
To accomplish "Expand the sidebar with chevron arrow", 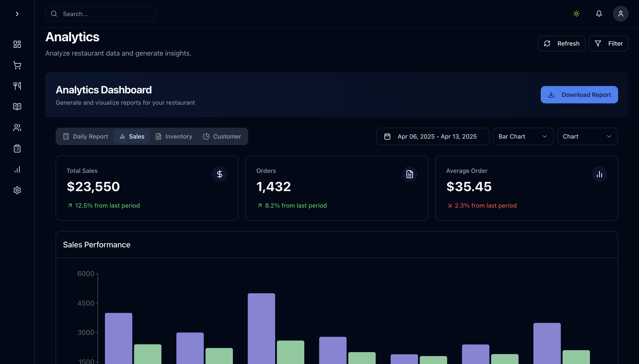I will point(17,14).
